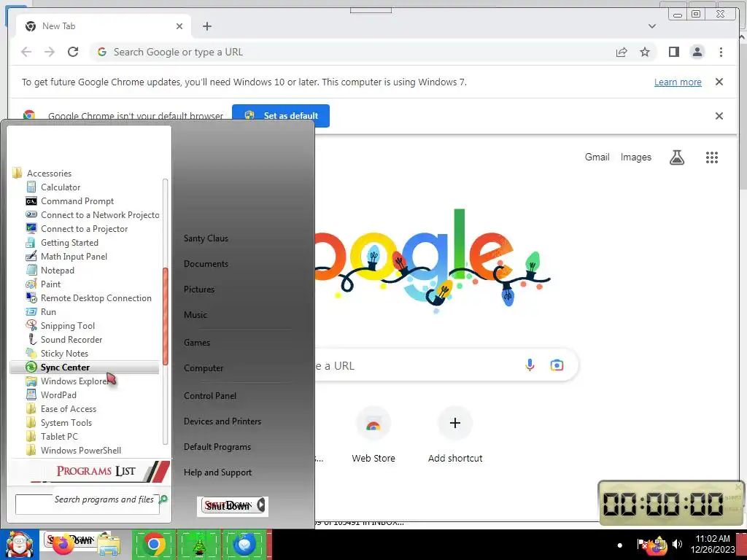This screenshot has height=560, width=747.
Task: Dismiss the Windows 7 update notice
Action: point(719,82)
